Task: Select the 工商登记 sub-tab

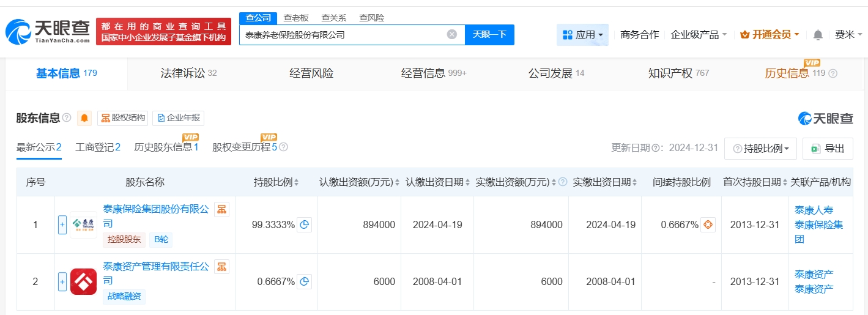Action: [97, 147]
